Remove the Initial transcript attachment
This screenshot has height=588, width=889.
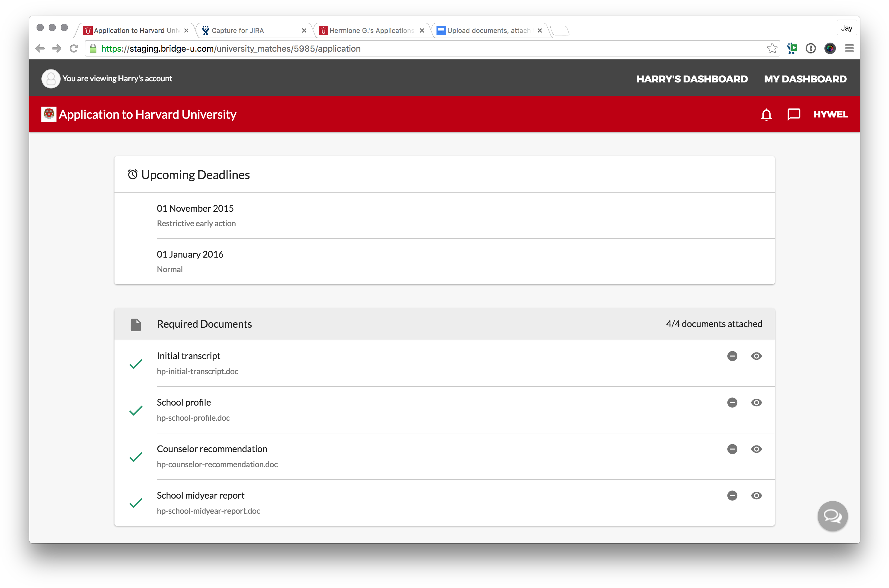732,356
